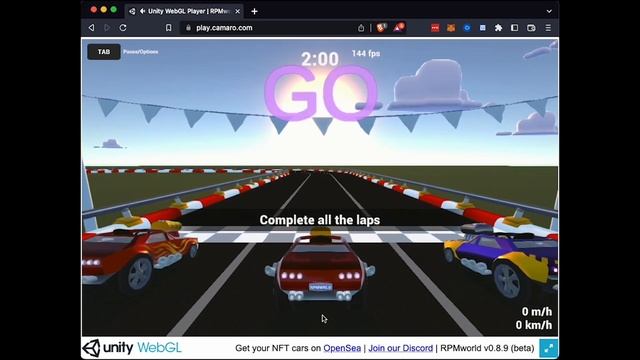Mute the tab via speaker icon

pos(142,11)
